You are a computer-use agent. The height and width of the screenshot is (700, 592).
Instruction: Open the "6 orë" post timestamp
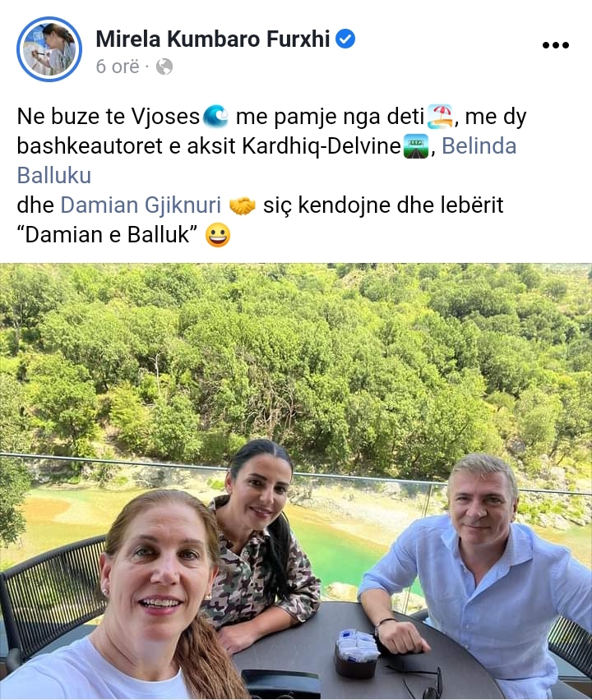118,67
